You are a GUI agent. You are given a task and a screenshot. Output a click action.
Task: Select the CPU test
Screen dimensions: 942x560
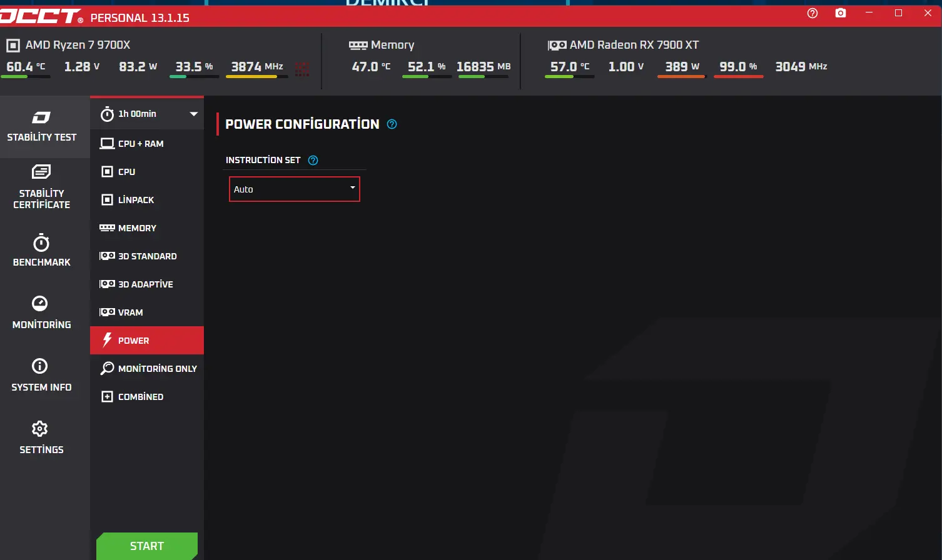(147, 172)
